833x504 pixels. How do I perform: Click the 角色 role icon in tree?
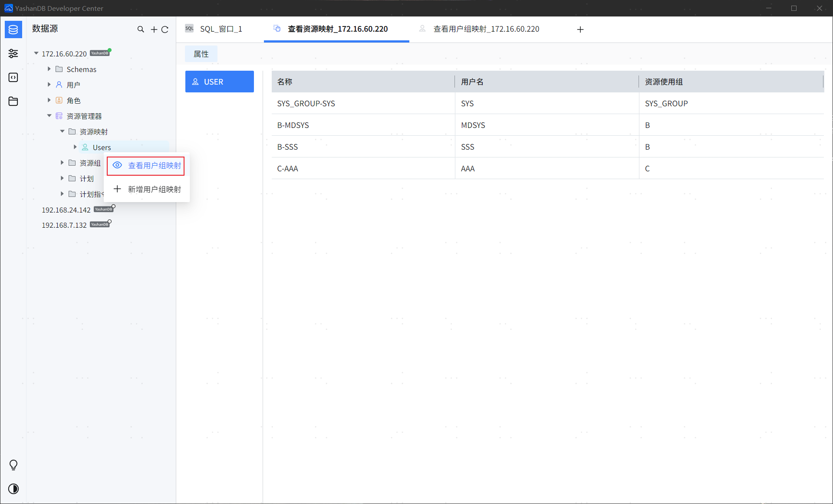click(59, 100)
